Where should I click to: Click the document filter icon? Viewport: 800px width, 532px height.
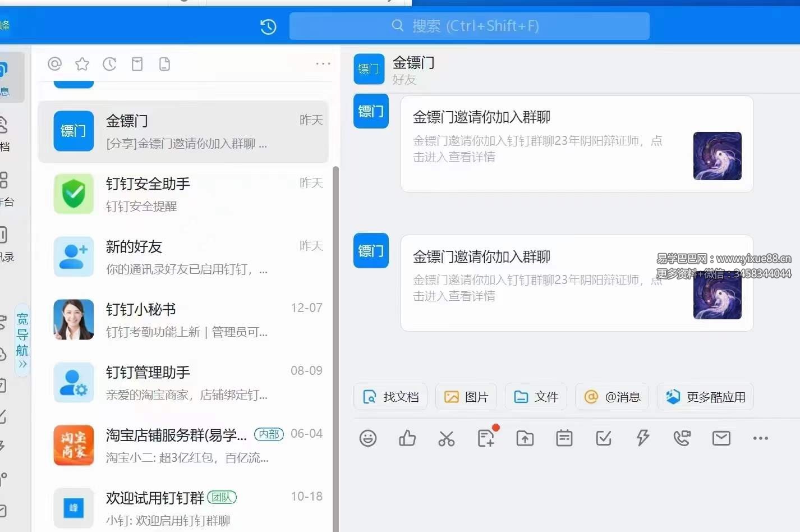(164, 64)
